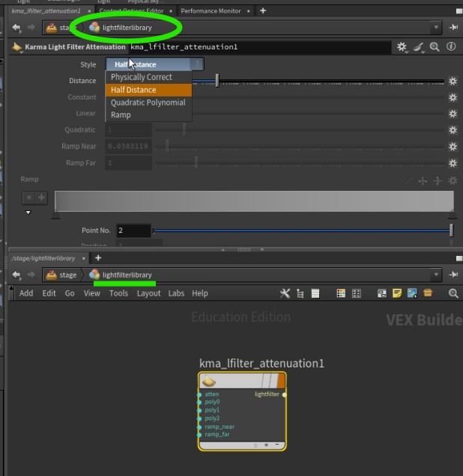Viewport: 463px width, 476px height.
Task: Pick Ramp from the Style list
Action: coord(121,115)
